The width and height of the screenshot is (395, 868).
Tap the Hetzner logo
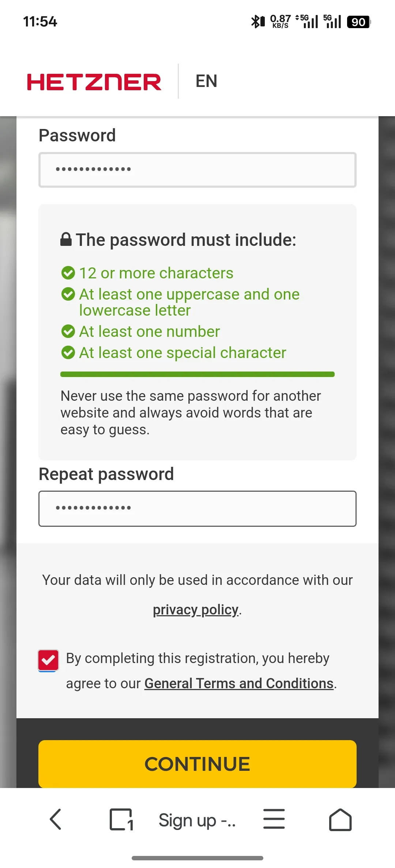pos(94,81)
